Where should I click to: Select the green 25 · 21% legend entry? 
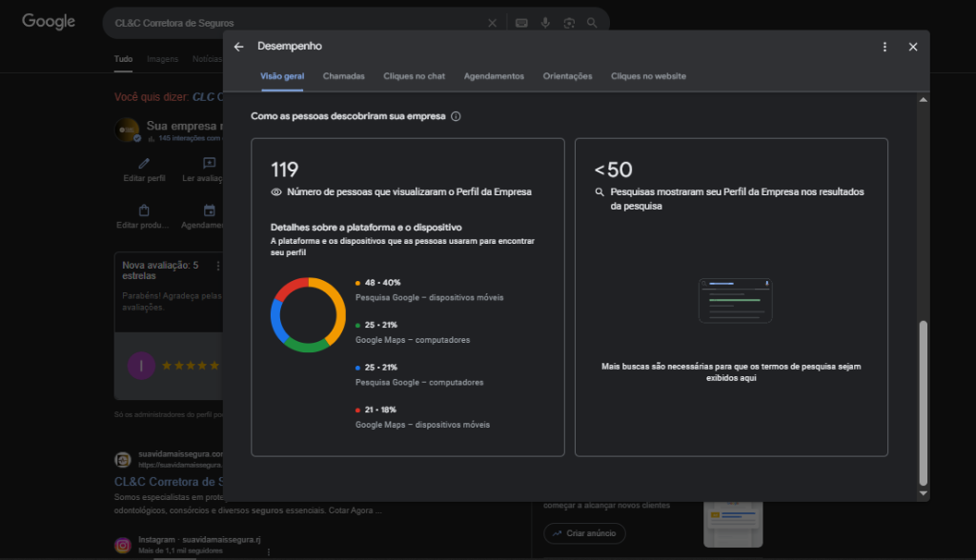pos(412,332)
